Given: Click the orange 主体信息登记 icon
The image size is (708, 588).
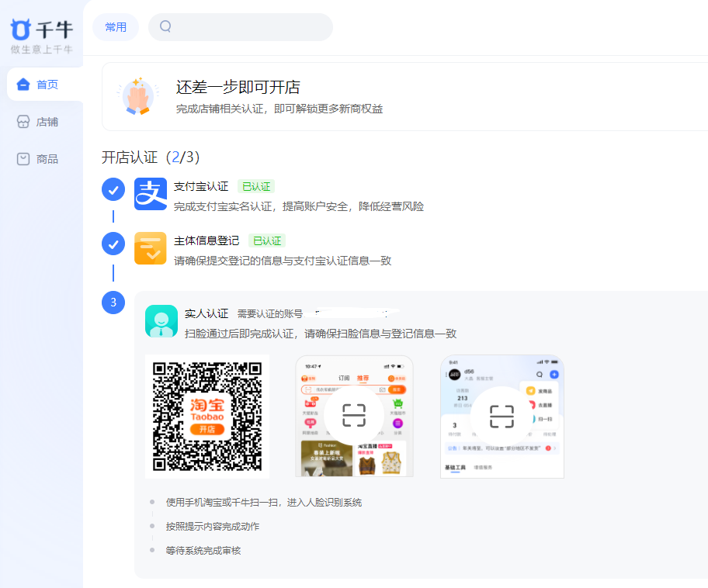Looking at the screenshot, I should pyautogui.click(x=151, y=248).
